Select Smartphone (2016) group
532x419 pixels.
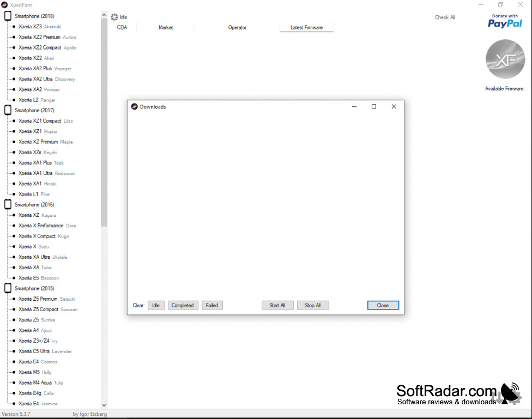click(x=34, y=204)
